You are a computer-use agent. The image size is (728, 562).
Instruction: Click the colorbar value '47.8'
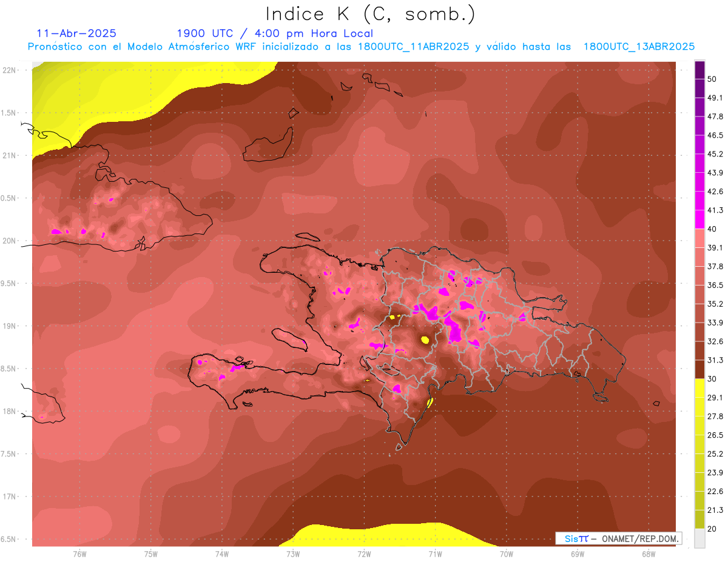click(x=715, y=116)
